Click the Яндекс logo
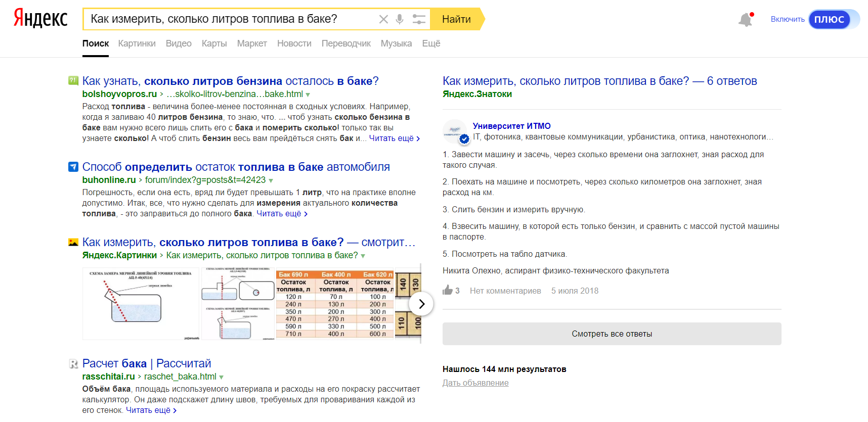This screenshot has width=868, height=422. [40, 18]
